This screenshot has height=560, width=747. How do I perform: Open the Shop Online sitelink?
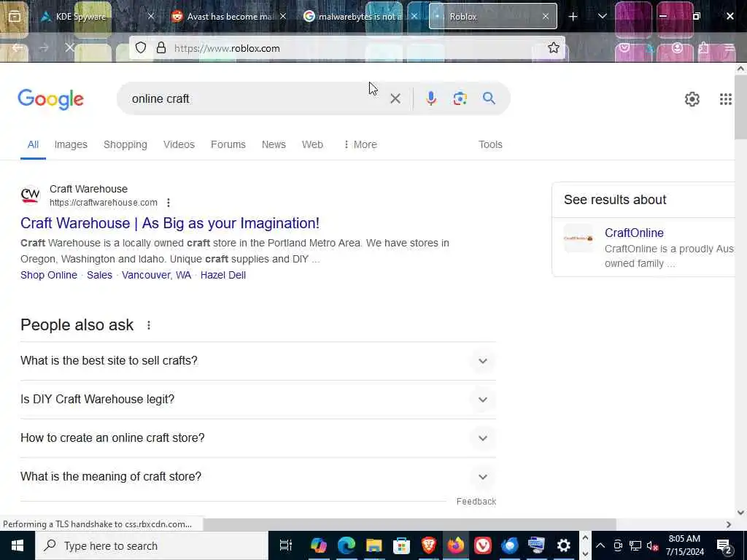(49, 275)
